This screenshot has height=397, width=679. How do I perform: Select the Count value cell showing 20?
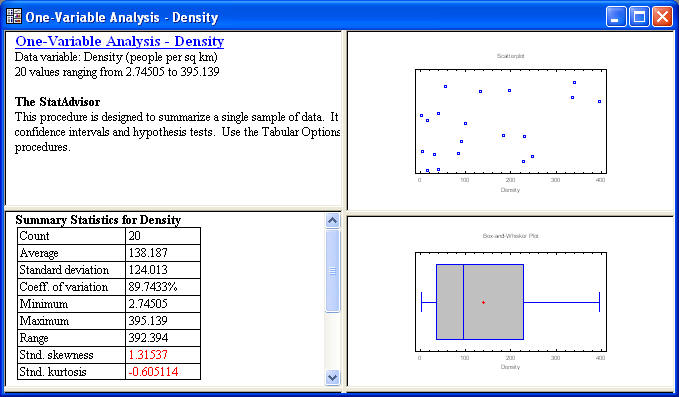point(163,236)
